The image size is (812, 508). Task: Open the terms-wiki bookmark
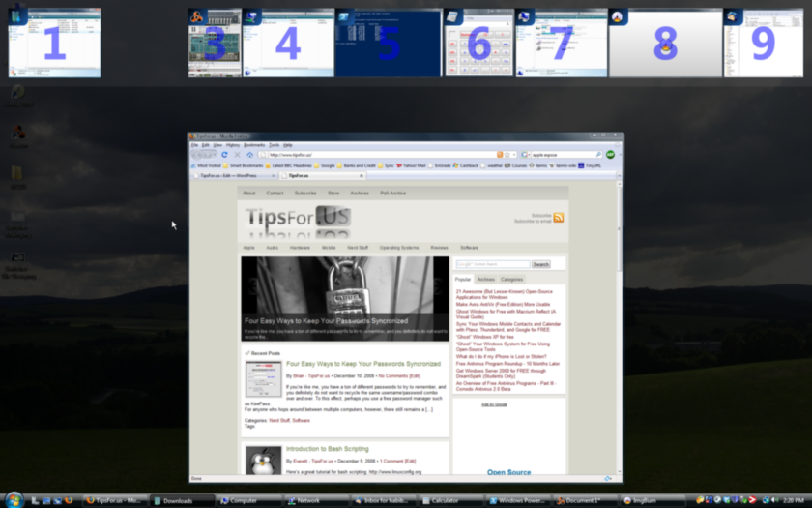(x=563, y=165)
